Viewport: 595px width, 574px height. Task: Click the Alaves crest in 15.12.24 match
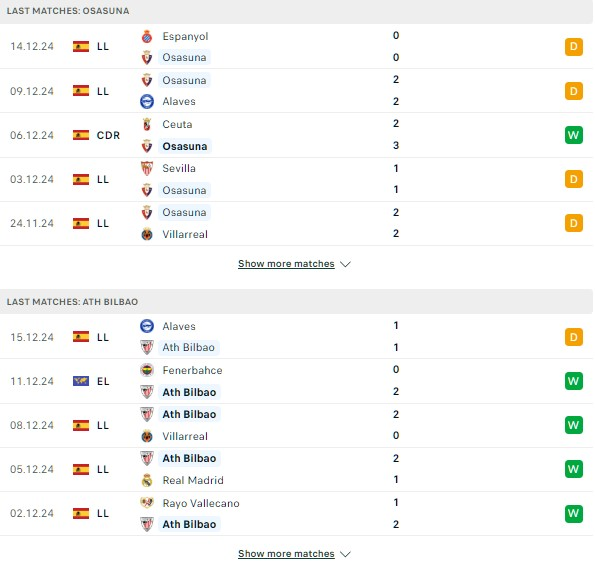[147, 326]
